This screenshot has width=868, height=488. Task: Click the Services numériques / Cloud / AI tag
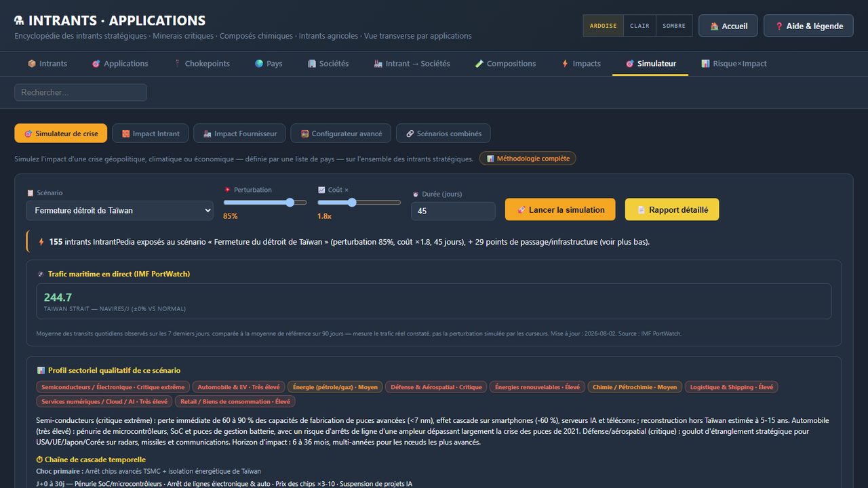click(104, 401)
